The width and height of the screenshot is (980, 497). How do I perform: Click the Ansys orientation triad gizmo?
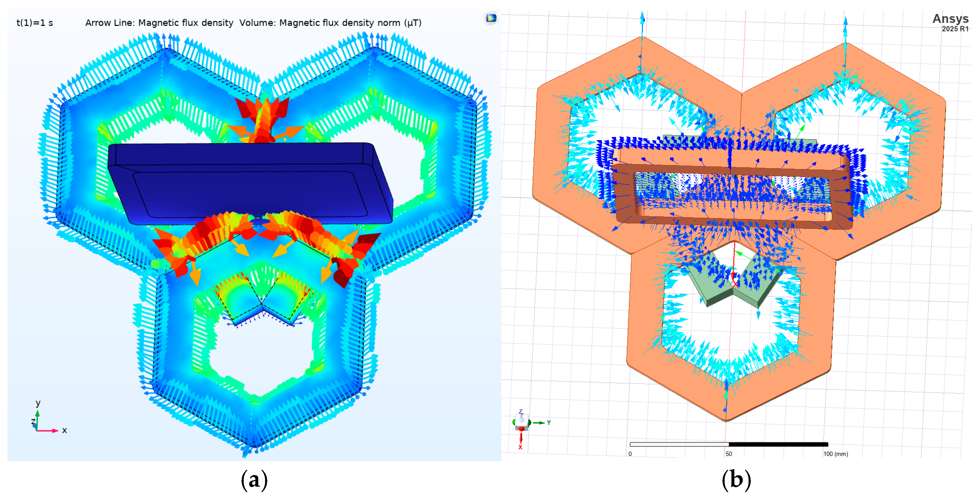coord(531,429)
